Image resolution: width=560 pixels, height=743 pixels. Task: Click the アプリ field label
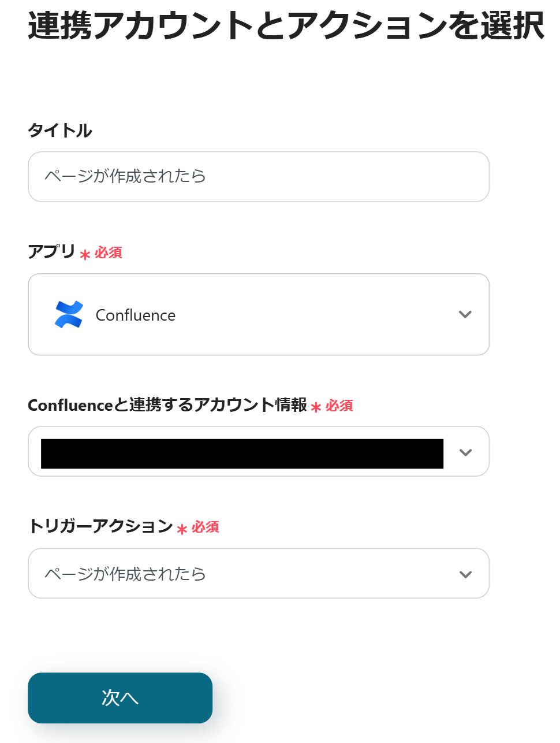(51, 252)
